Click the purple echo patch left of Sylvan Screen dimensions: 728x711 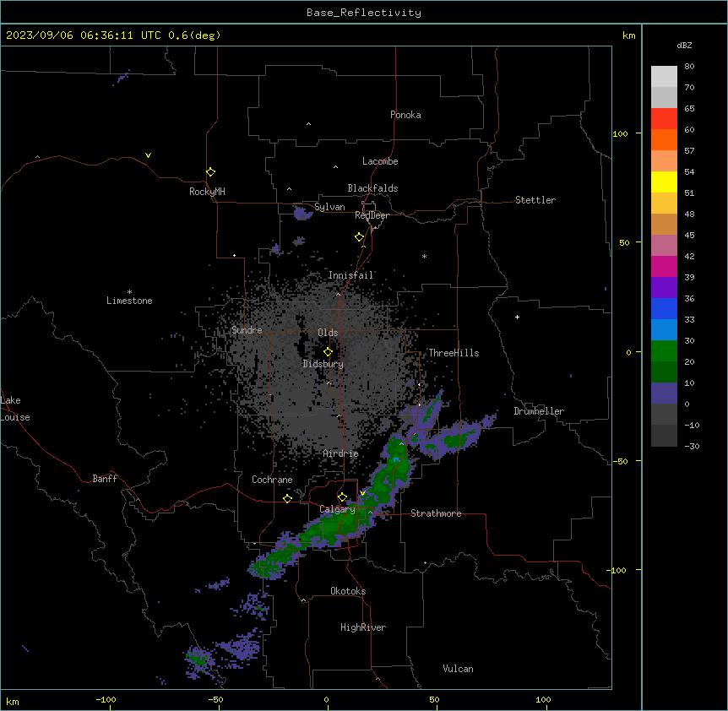[302, 214]
